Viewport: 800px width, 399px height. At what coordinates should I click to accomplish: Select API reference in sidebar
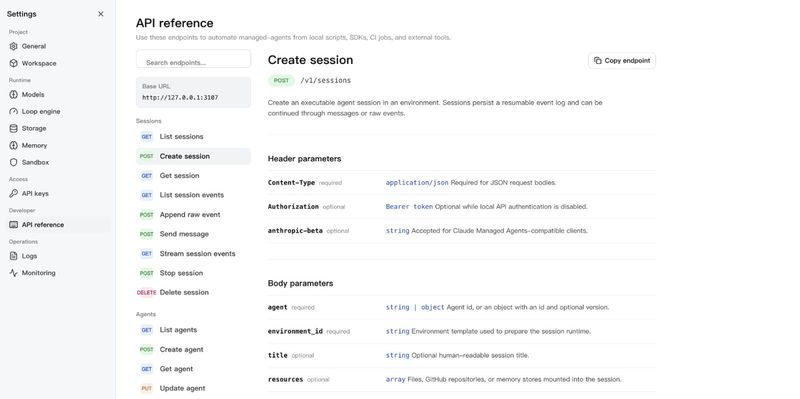(x=58, y=225)
